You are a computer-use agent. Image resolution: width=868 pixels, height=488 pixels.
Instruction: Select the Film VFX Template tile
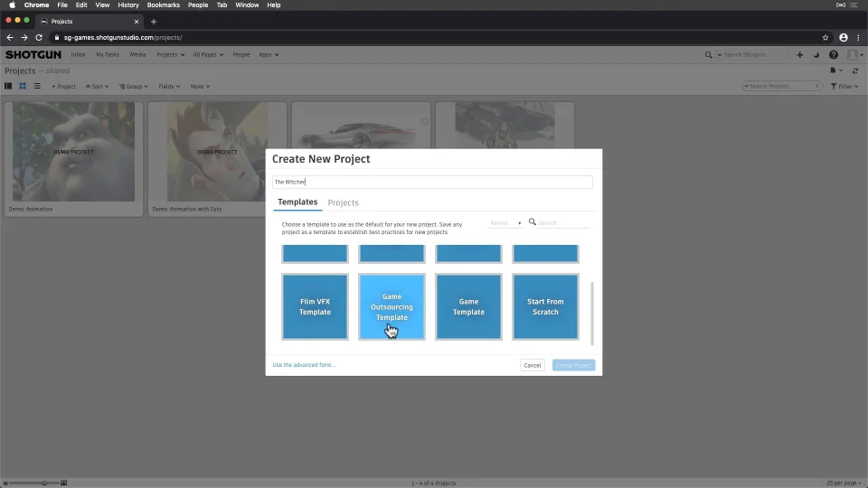[x=315, y=306]
